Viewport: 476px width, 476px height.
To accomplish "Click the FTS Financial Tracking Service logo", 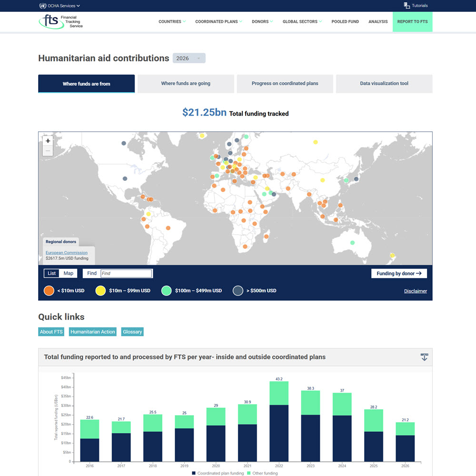I will 61,22.
